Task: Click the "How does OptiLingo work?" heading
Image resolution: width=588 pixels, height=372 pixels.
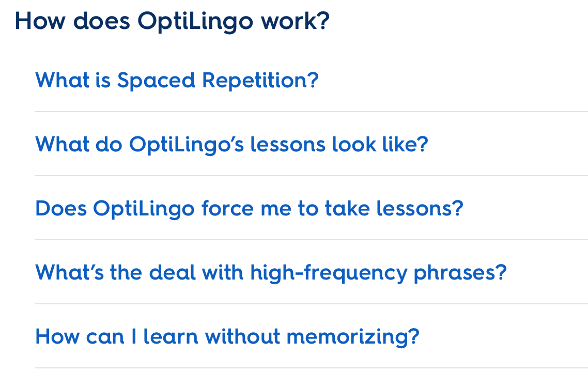Action: pyautogui.click(x=172, y=22)
